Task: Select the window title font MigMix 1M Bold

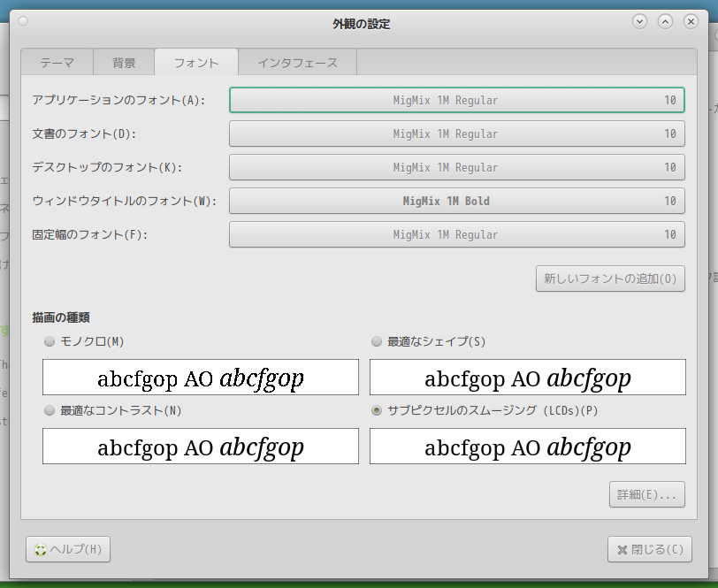Action: point(457,201)
